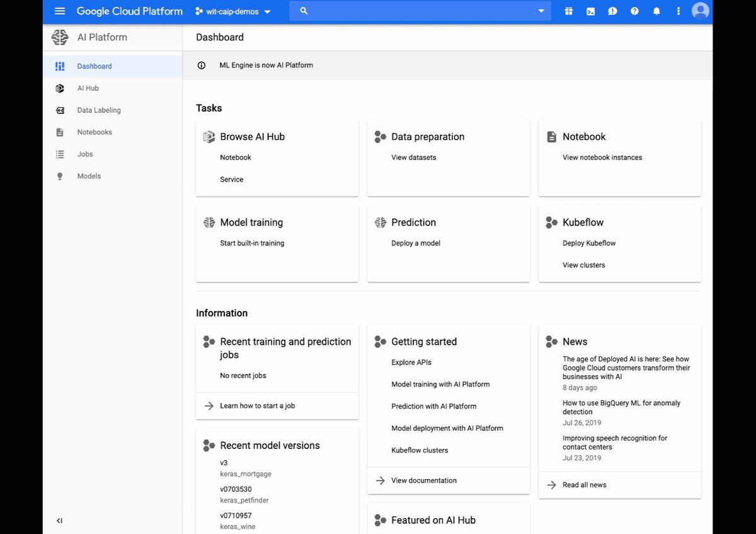Image resolution: width=756 pixels, height=534 pixels.
Task: Click View notebook instances link
Action: tap(602, 158)
